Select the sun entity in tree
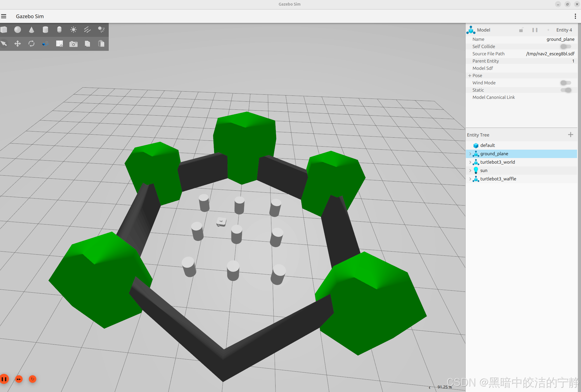581x392 pixels. coord(484,171)
